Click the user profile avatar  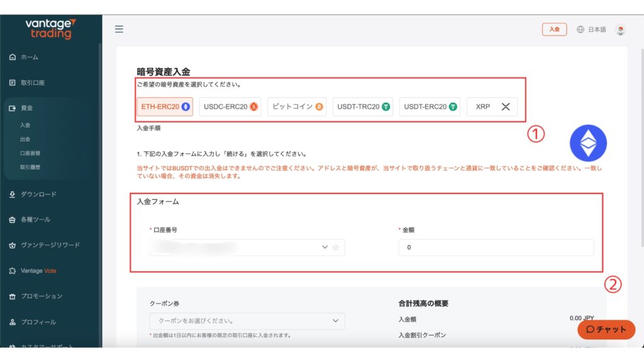(620, 30)
